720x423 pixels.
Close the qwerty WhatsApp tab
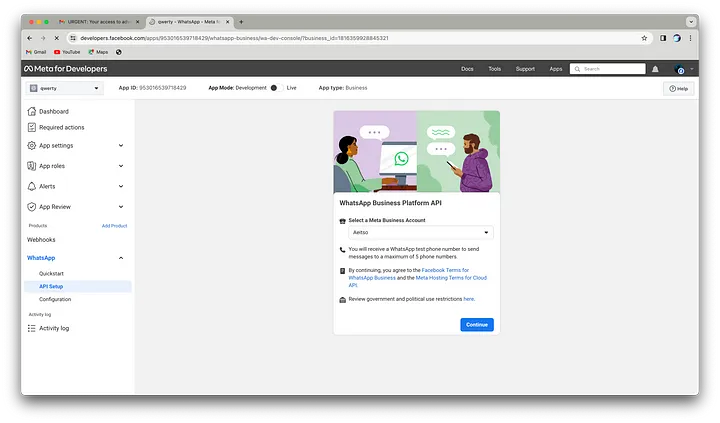(x=227, y=22)
